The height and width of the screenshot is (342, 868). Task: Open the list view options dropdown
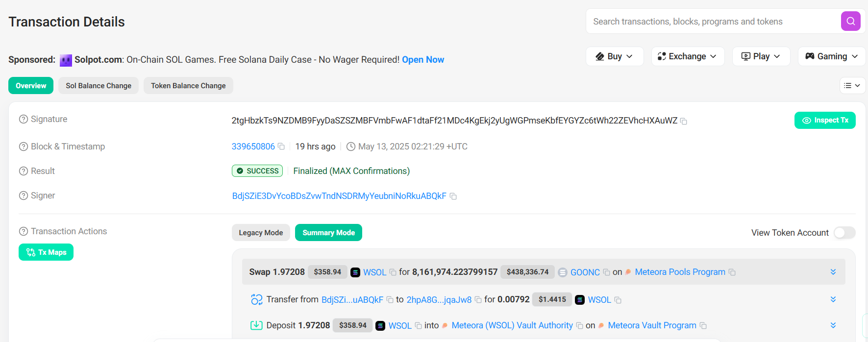(x=852, y=85)
